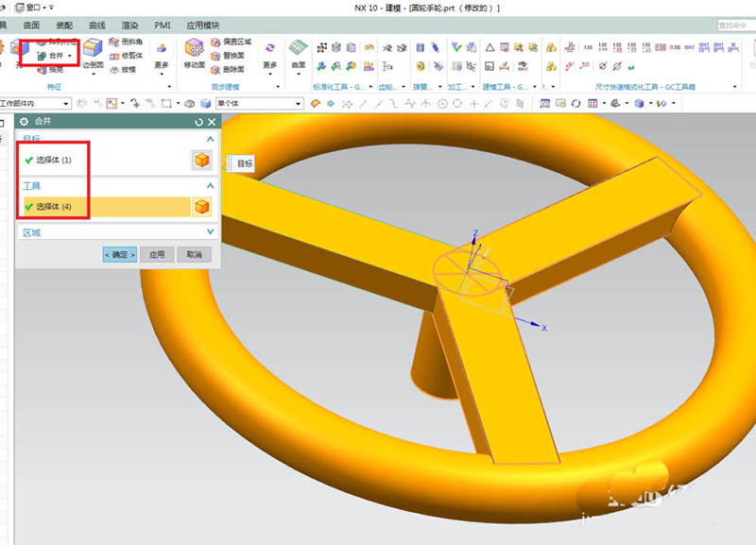Click the yellow selection filter icon after 单个体

[316, 103]
